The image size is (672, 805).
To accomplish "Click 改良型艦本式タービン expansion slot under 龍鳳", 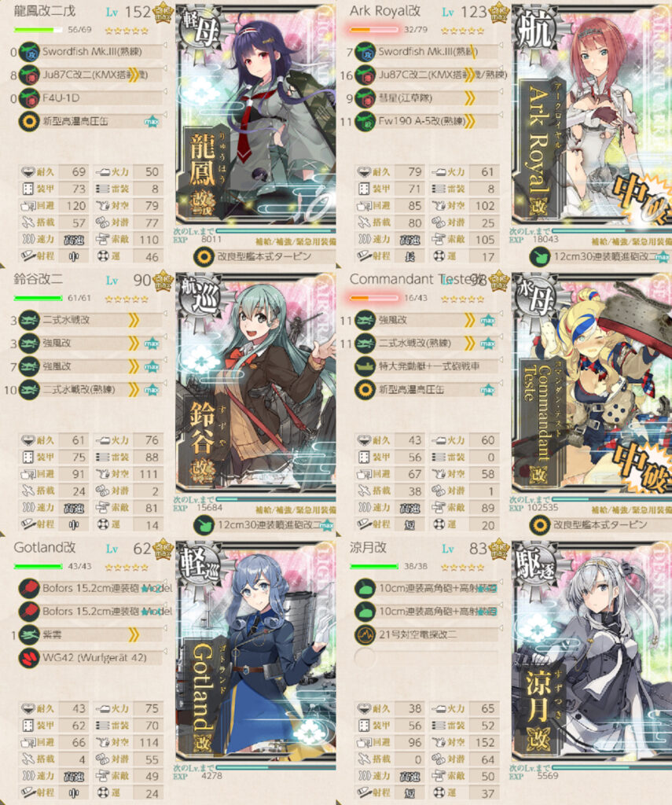I will [264, 257].
